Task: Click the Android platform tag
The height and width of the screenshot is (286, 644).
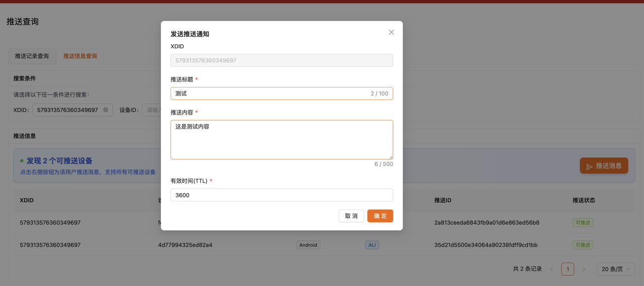Action: click(308, 245)
